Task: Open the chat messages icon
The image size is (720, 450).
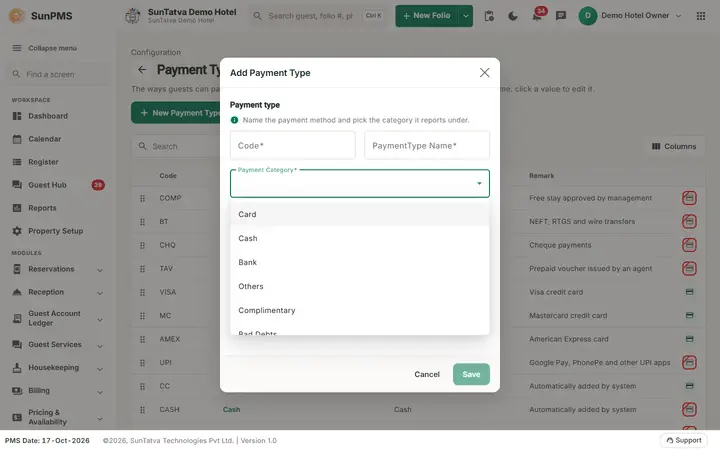Action: point(561,16)
